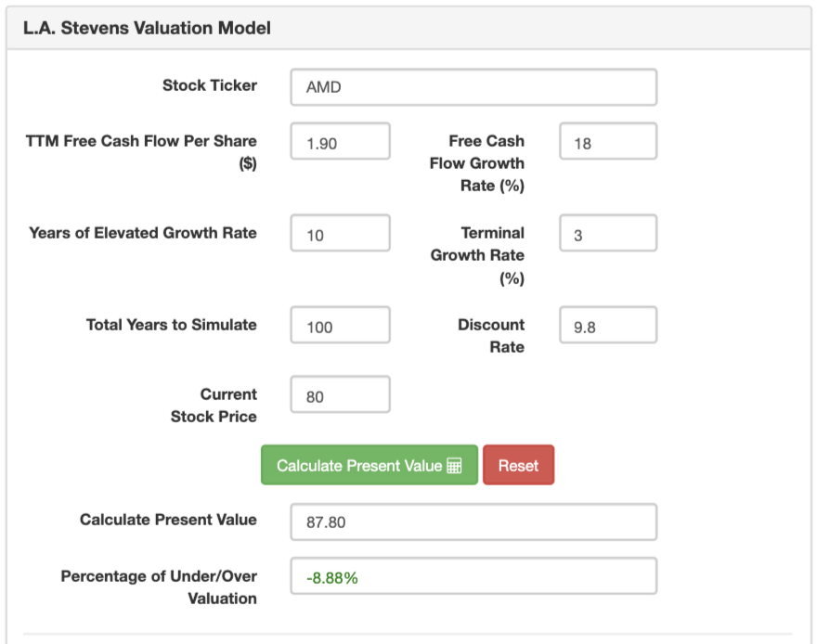Click the Years of Elevated Growth Rate label
The width and height of the screenshot is (817, 644).
pyautogui.click(x=143, y=233)
